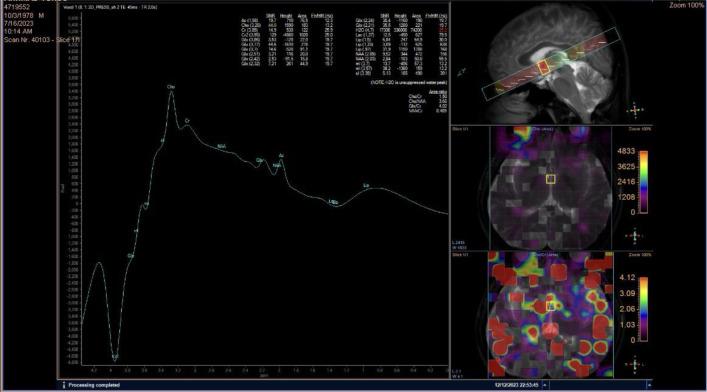This screenshot has width=707, height=392.
Task: Click the Zoom 100% label in the Cho map pane
Action: point(640,129)
